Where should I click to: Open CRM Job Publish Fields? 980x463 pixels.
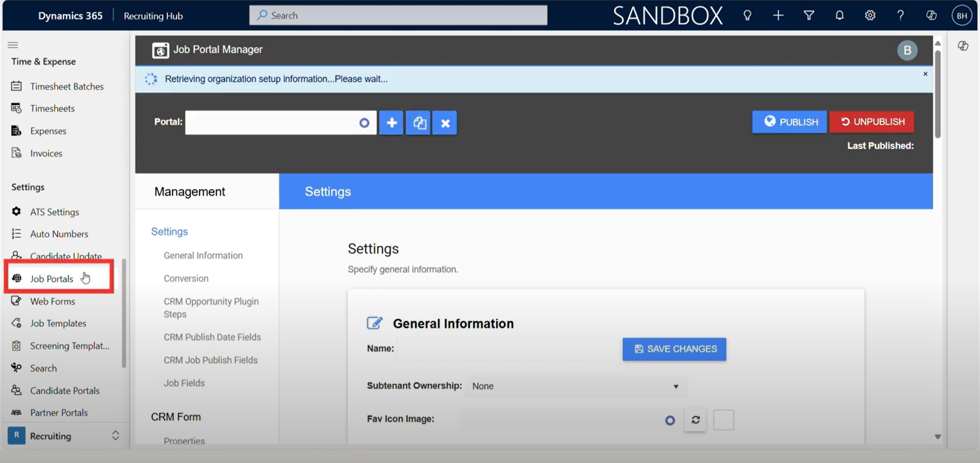(211, 360)
